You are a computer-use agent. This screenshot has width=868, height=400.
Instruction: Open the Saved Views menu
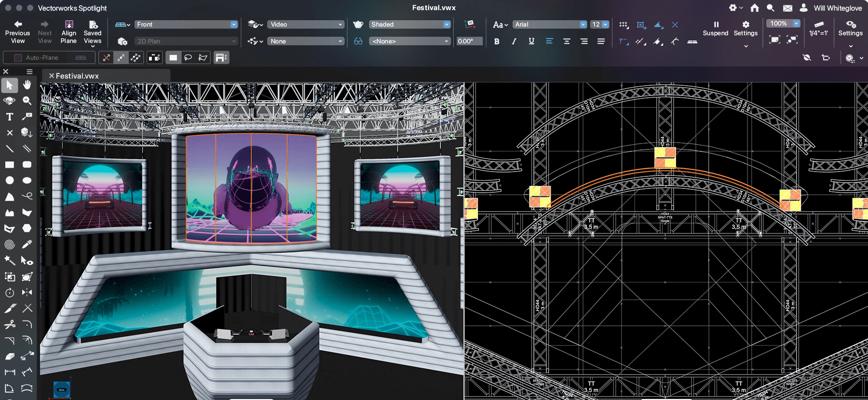(93, 32)
